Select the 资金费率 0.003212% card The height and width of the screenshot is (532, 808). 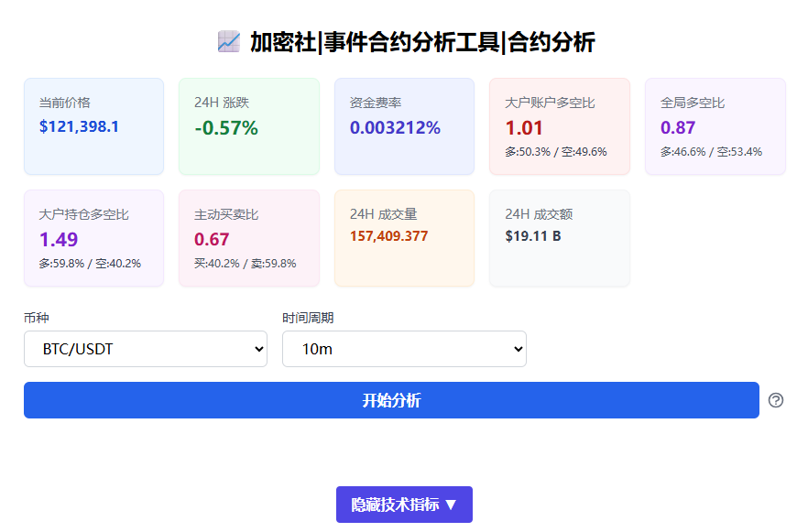(404, 126)
